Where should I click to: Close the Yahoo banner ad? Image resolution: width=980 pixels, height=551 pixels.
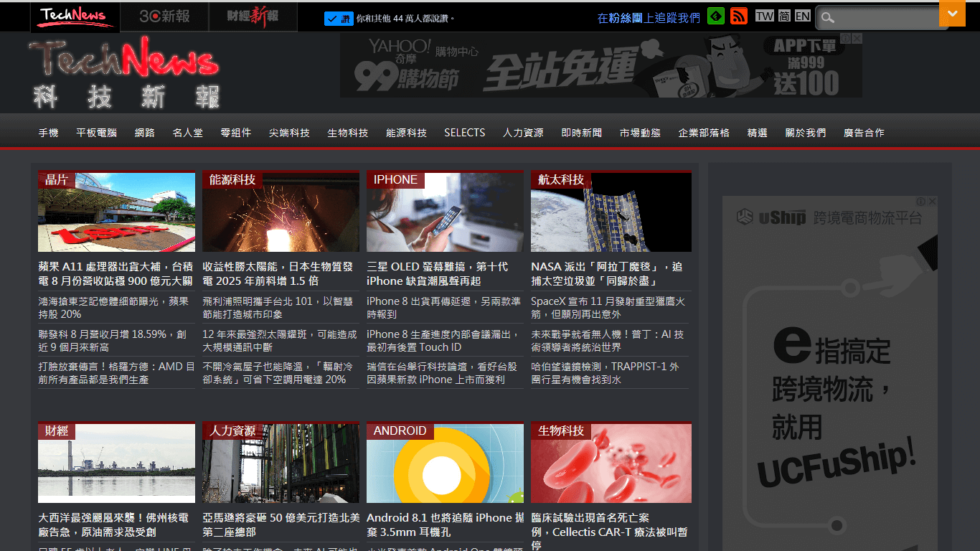coord(857,38)
